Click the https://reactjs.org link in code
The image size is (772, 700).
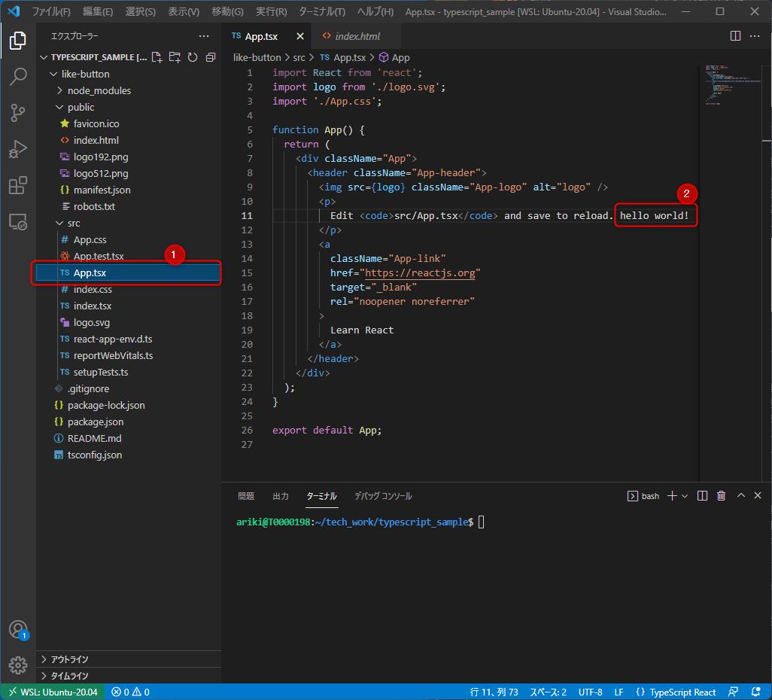[421, 272]
